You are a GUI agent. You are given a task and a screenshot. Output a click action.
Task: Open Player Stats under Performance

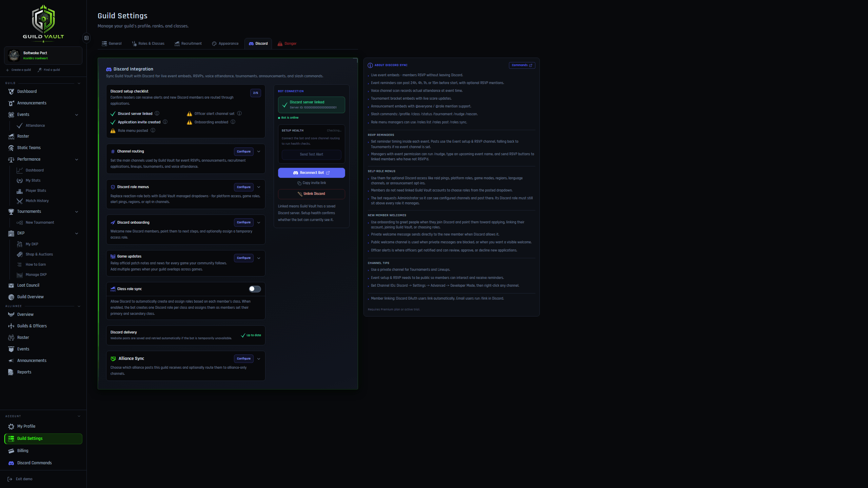(36, 191)
